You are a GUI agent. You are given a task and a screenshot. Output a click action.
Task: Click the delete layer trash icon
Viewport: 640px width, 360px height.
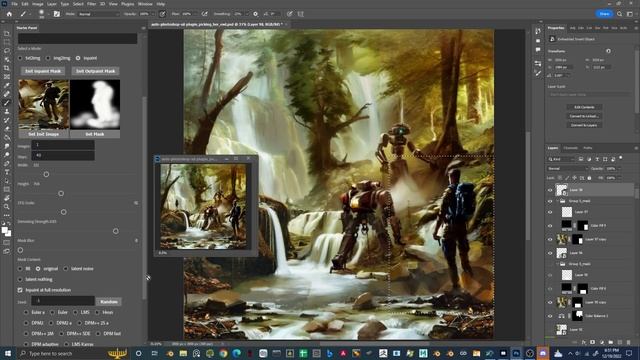pyautogui.click(x=629, y=342)
